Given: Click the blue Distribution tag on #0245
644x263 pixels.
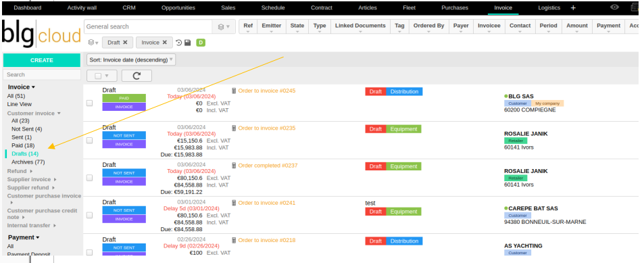Looking at the screenshot, I should [x=404, y=92].
